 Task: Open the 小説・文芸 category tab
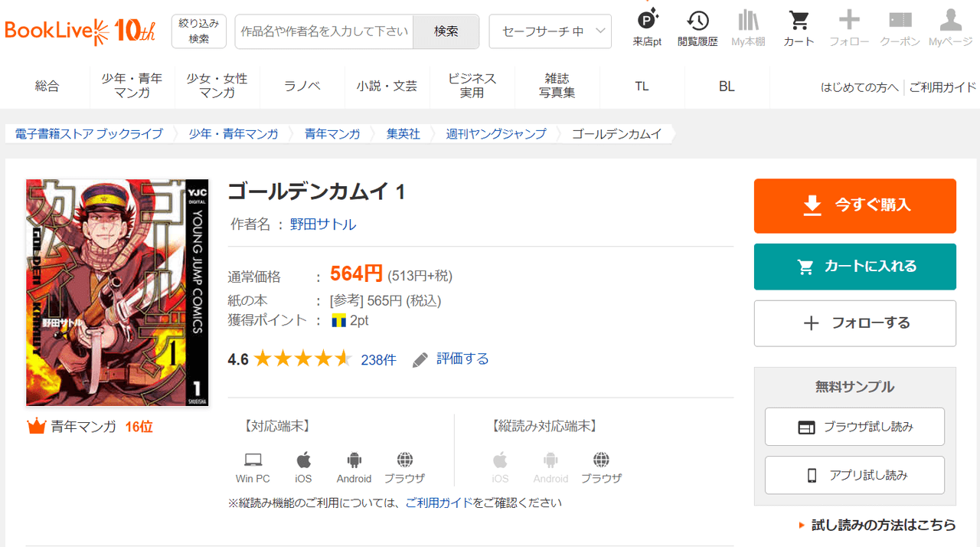(387, 87)
